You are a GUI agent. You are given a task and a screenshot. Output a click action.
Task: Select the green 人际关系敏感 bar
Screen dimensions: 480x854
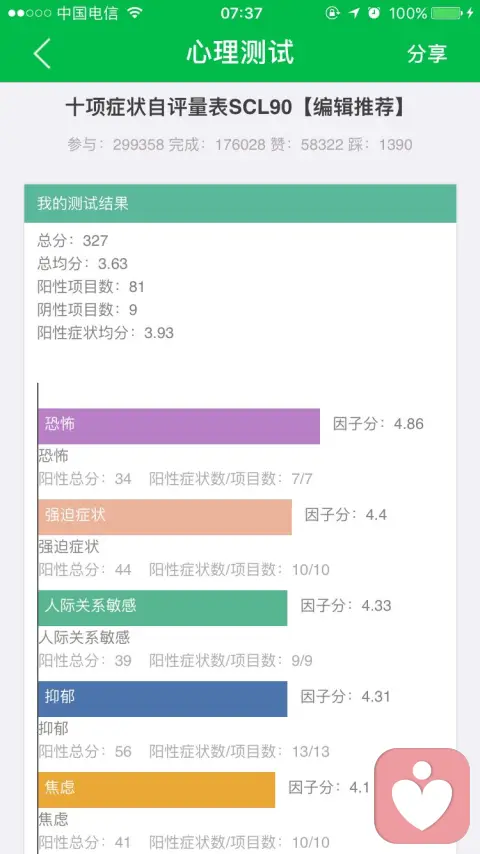(162, 608)
